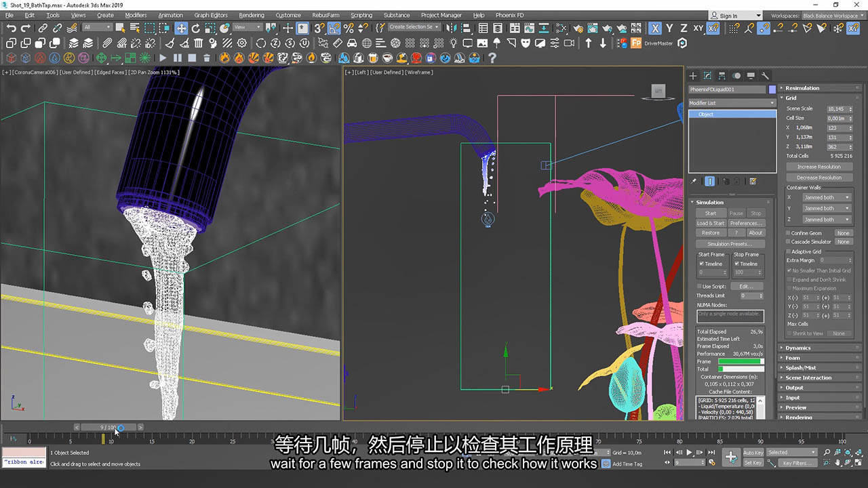Click the object color swatch beside name
868x488 pixels.
click(x=772, y=89)
